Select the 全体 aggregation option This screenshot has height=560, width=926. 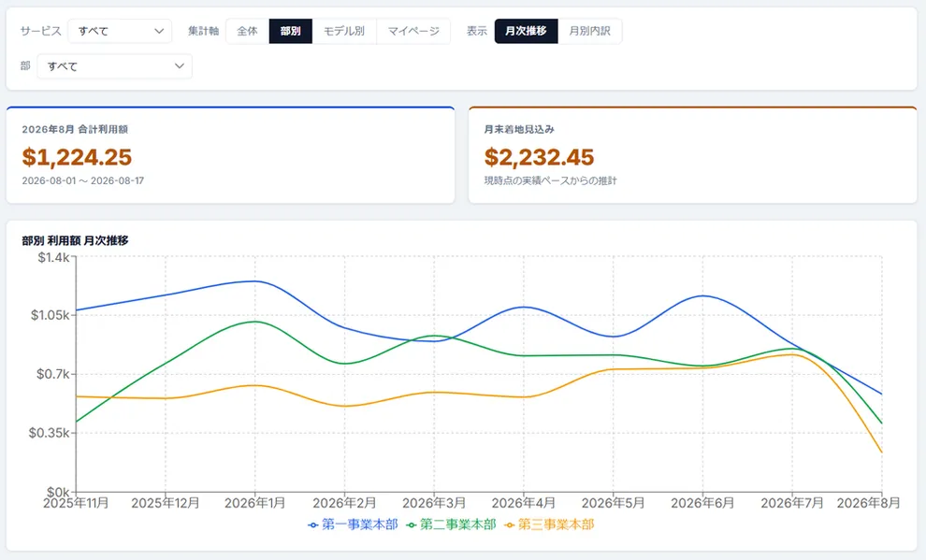[x=248, y=31]
